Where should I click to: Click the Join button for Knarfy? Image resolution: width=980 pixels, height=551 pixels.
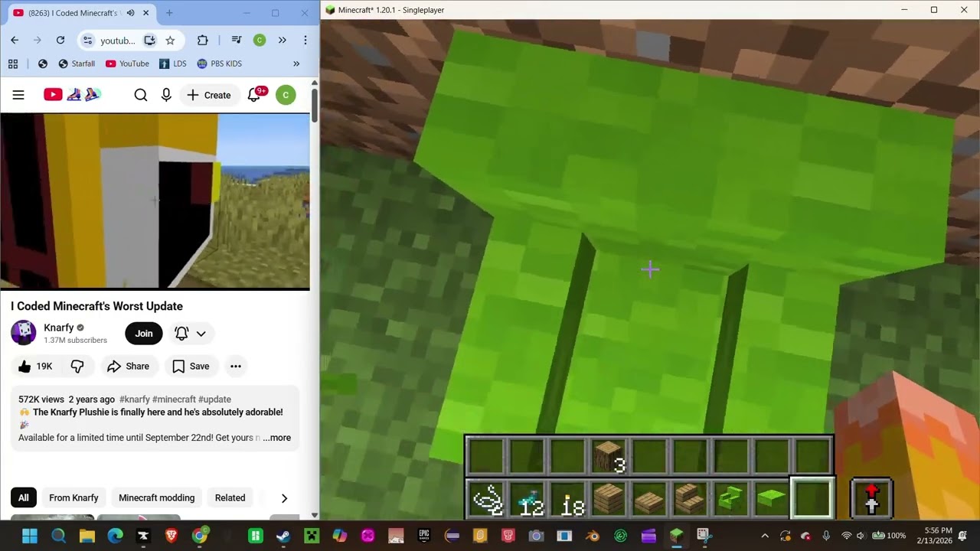(x=144, y=334)
